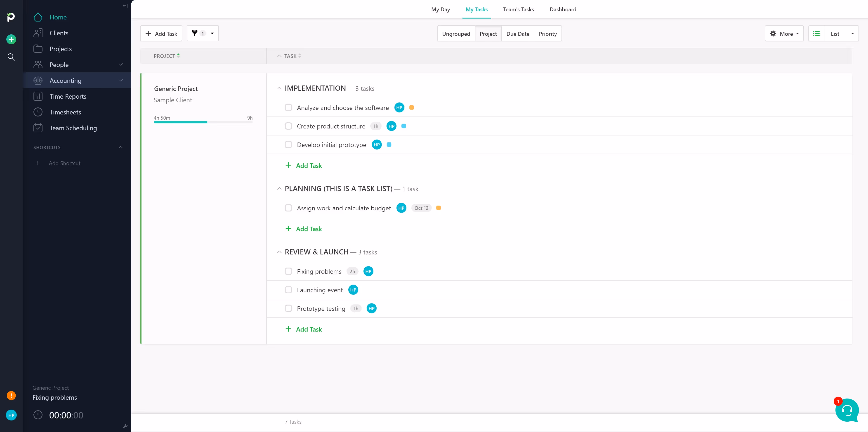The height and width of the screenshot is (432, 868).
Task: Tick the 'Launching event' checkbox
Action: 288,290
